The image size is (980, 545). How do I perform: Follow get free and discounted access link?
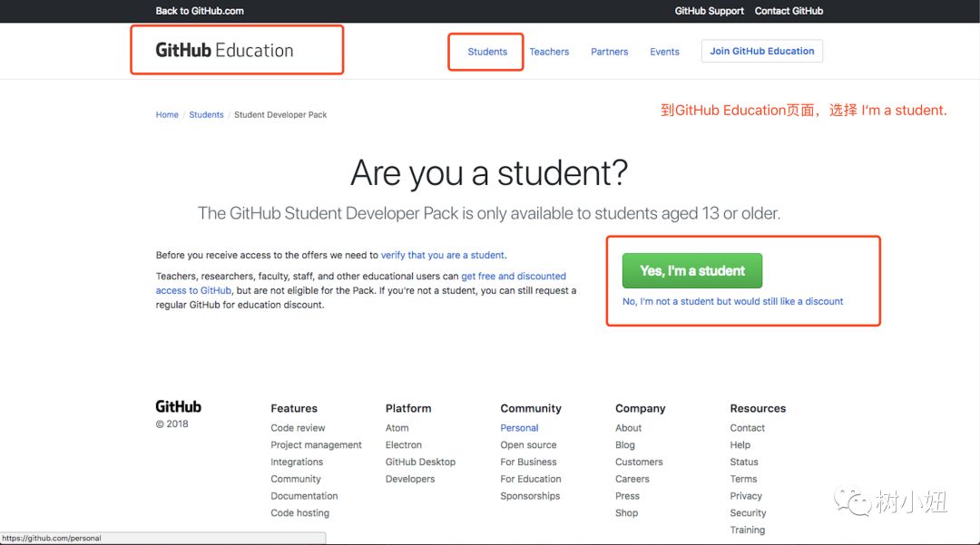(x=514, y=276)
